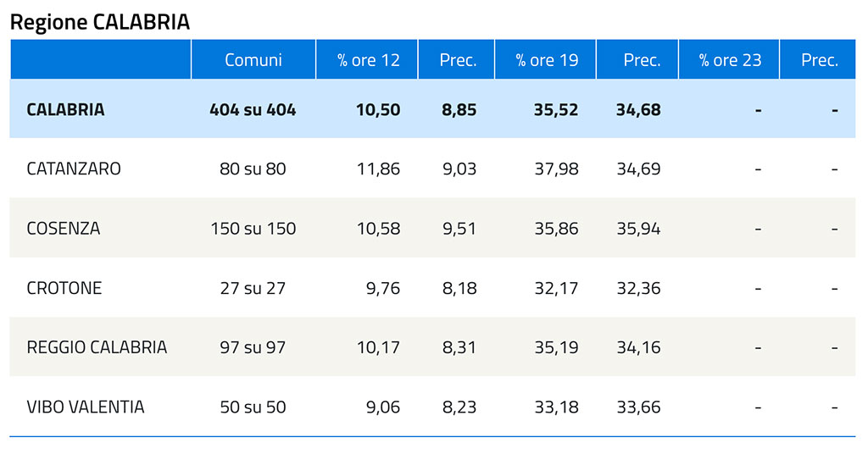868x454 pixels.
Task: Select the % ore 12 column header
Action: coord(368,60)
